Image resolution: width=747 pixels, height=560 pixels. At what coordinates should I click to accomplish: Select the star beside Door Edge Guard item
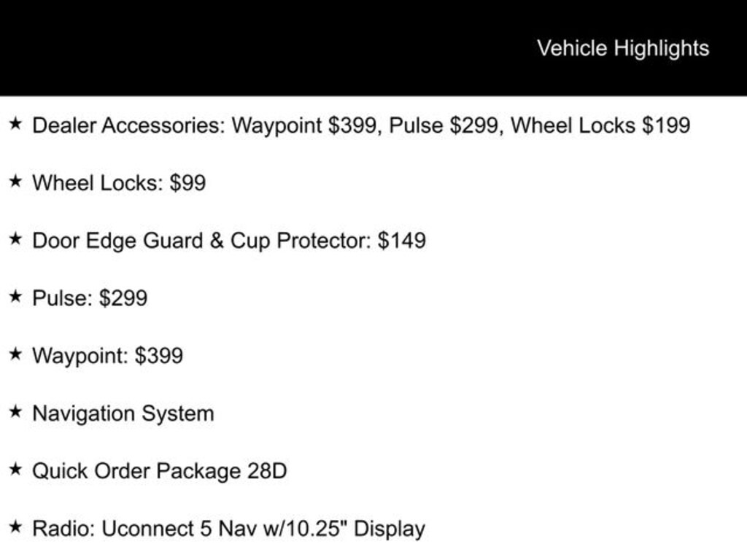15,239
